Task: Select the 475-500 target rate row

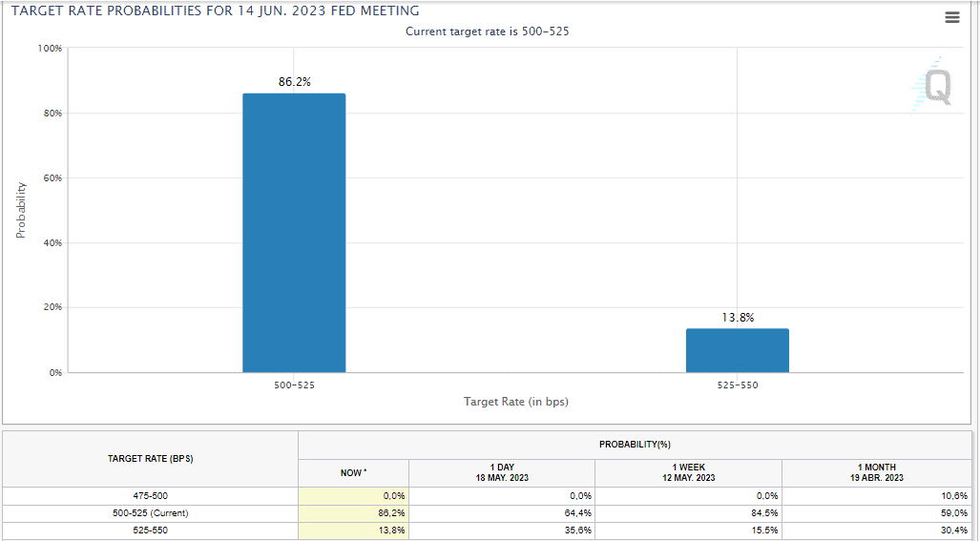Action: pos(151,496)
